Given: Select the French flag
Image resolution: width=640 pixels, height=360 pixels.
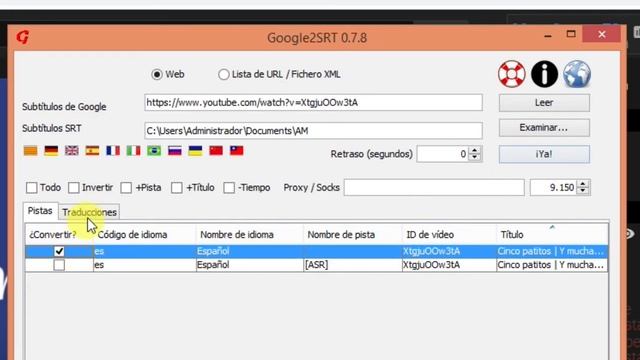Looking at the screenshot, I should coord(113,151).
